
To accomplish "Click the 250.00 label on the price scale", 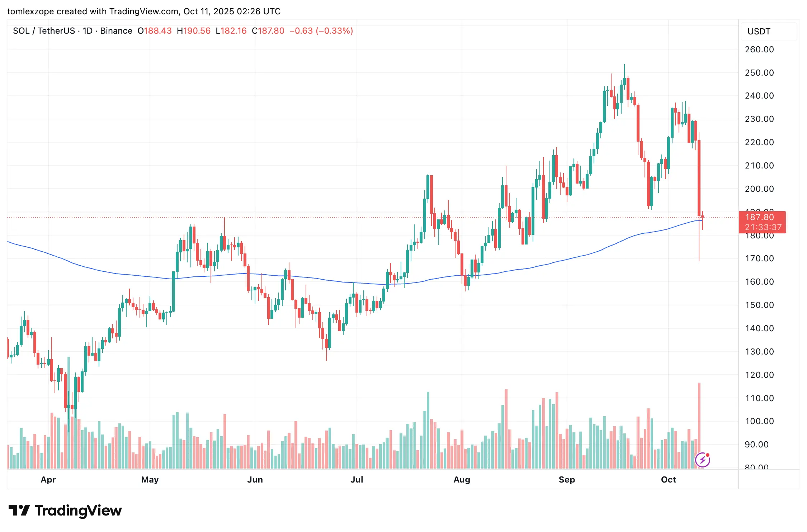I will [759, 73].
